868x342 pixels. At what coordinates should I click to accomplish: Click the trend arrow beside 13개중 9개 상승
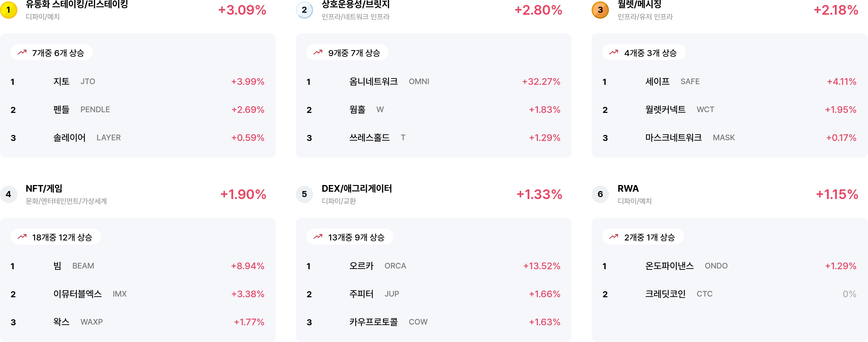pyautogui.click(x=318, y=237)
